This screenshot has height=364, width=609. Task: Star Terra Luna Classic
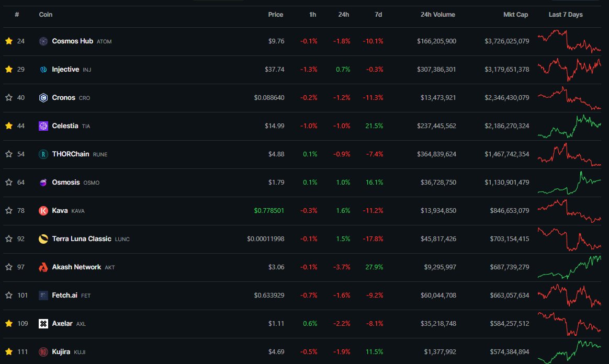tap(8, 239)
